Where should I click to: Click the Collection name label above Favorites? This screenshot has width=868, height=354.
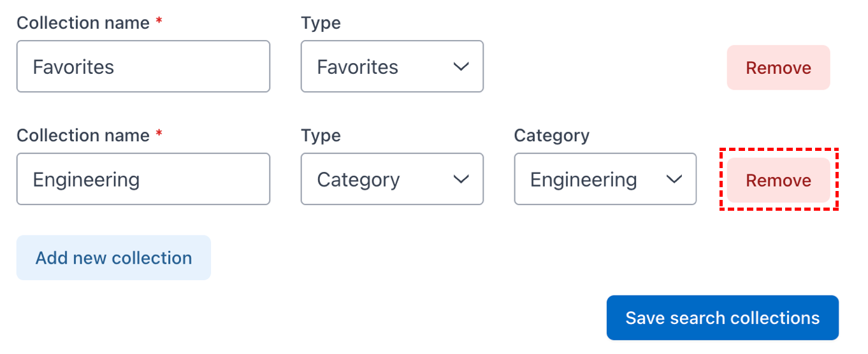pyautogui.click(x=83, y=23)
